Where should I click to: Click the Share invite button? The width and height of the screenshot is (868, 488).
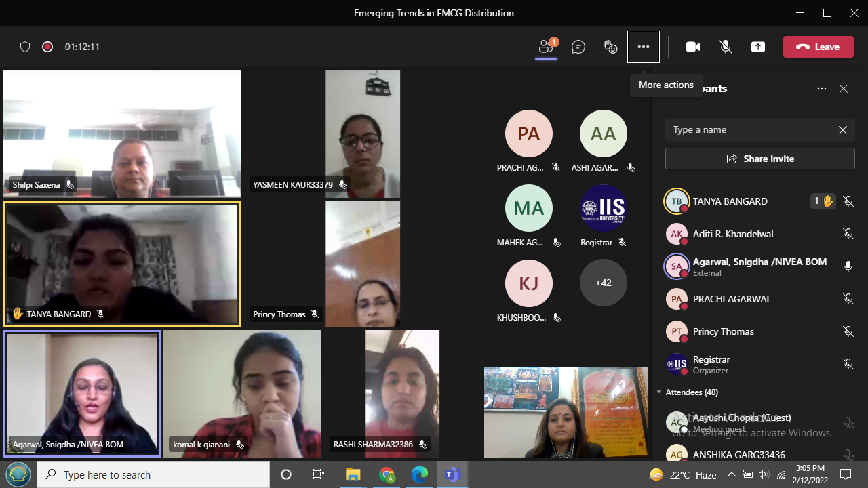(759, 159)
